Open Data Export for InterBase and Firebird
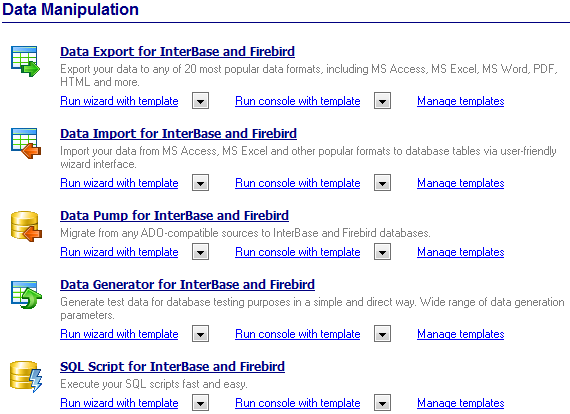Image resolution: width=570 pixels, height=414 pixels. (177, 52)
